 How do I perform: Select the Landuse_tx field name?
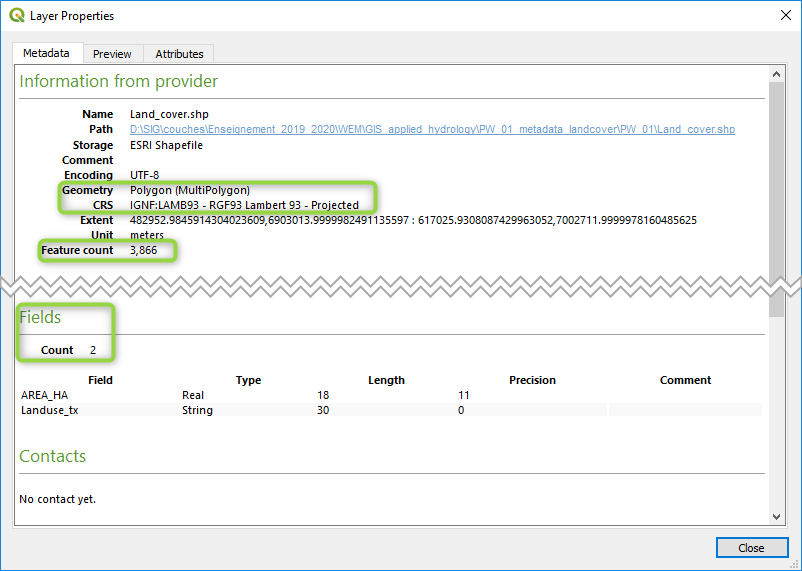[x=50, y=410]
